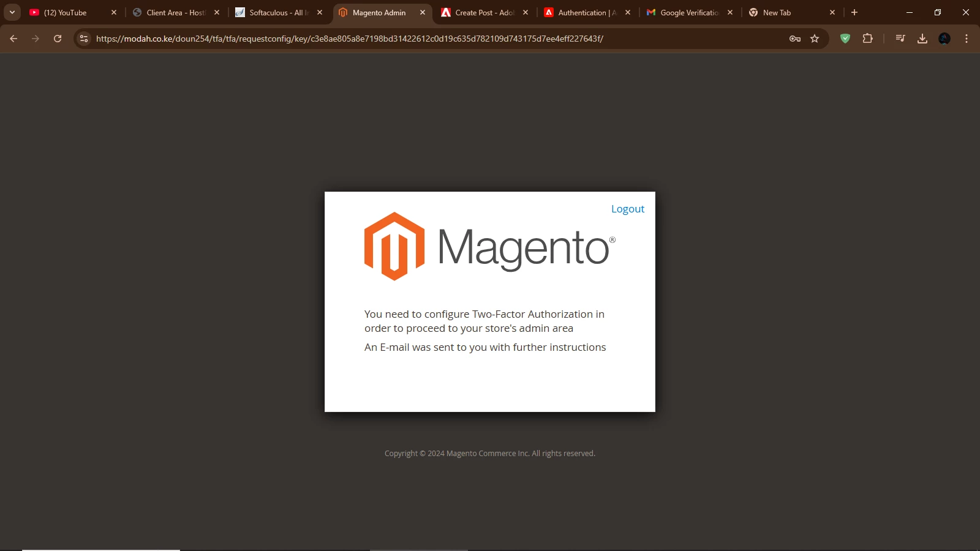Show browser downloads
Image resolution: width=980 pixels, height=551 pixels.
922,39
